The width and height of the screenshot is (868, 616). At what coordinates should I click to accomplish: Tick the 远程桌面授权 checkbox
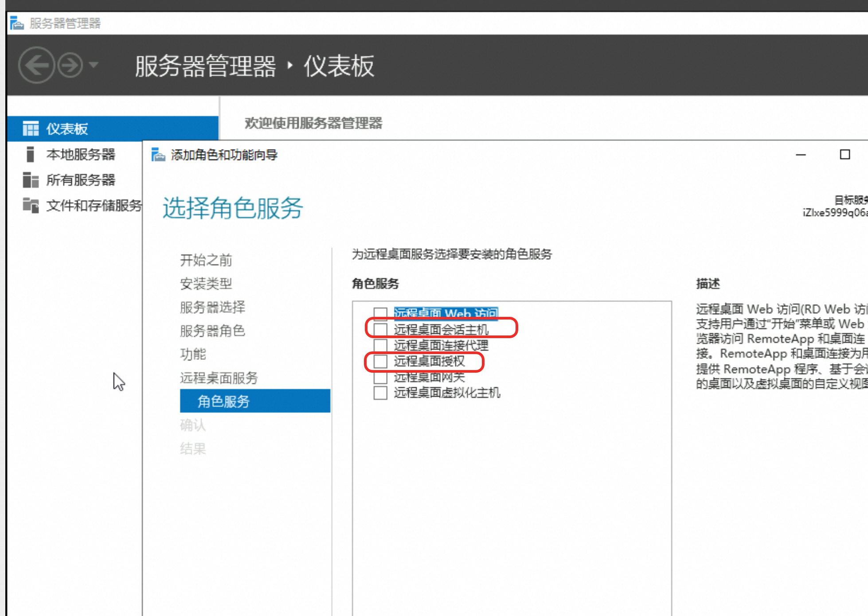coord(380,361)
